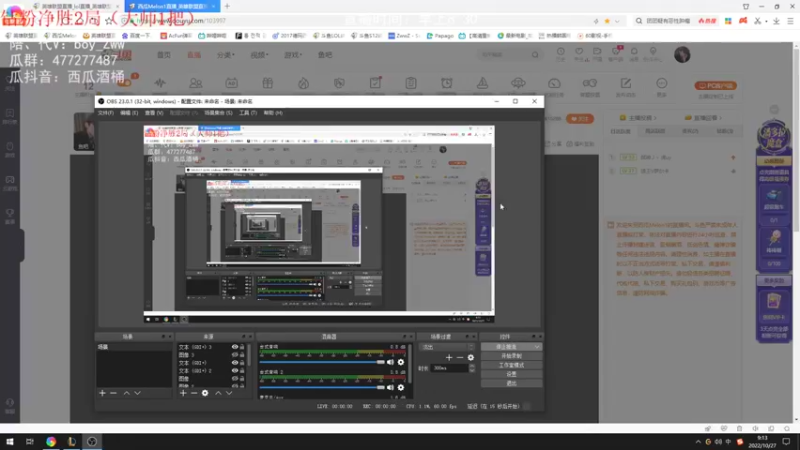Click the gift box icon in Douyu toolbar
The width and height of the screenshot is (800, 450).
[268, 83]
